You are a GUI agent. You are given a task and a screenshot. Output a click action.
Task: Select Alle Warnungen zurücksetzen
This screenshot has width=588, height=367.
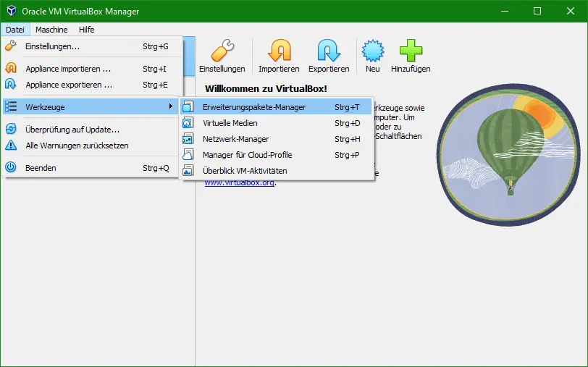pos(77,145)
